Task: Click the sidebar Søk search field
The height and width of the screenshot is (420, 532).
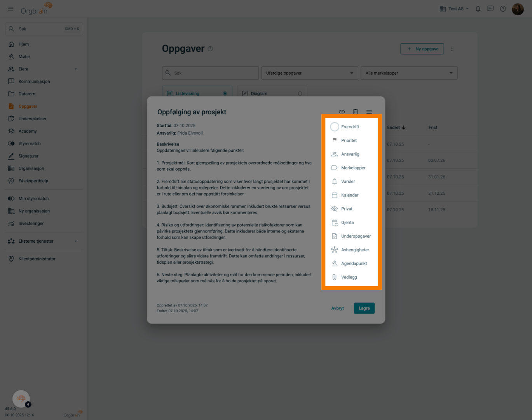Action: [44, 29]
